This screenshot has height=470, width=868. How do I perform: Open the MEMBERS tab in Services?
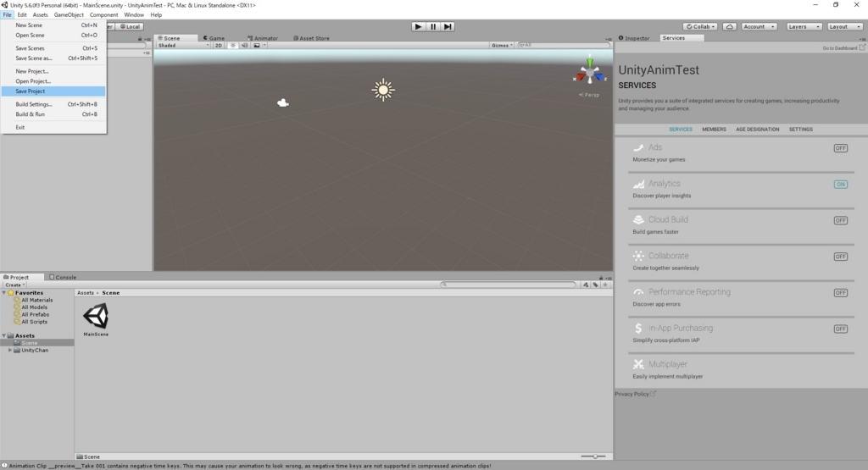click(x=714, y=130)
